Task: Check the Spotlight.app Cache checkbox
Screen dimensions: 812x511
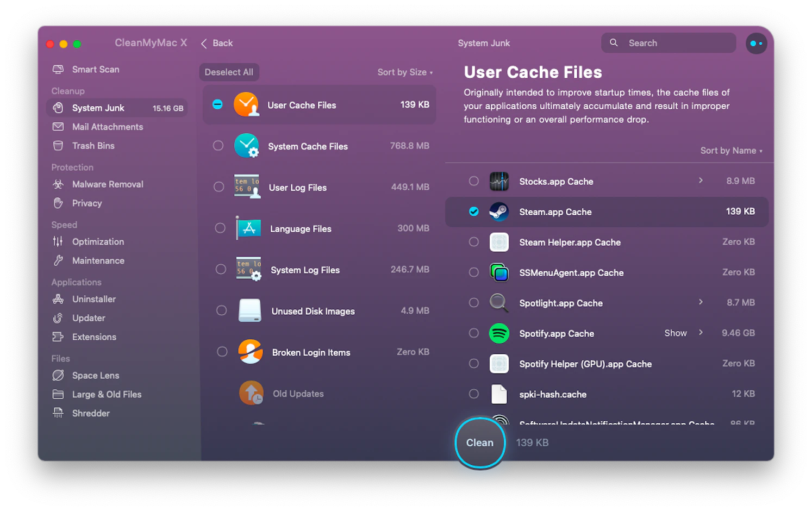Action: 474,303
